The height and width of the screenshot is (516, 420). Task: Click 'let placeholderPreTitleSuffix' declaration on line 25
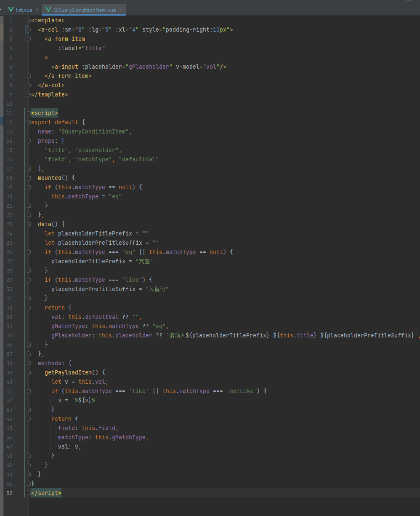(x=102, y=243)
